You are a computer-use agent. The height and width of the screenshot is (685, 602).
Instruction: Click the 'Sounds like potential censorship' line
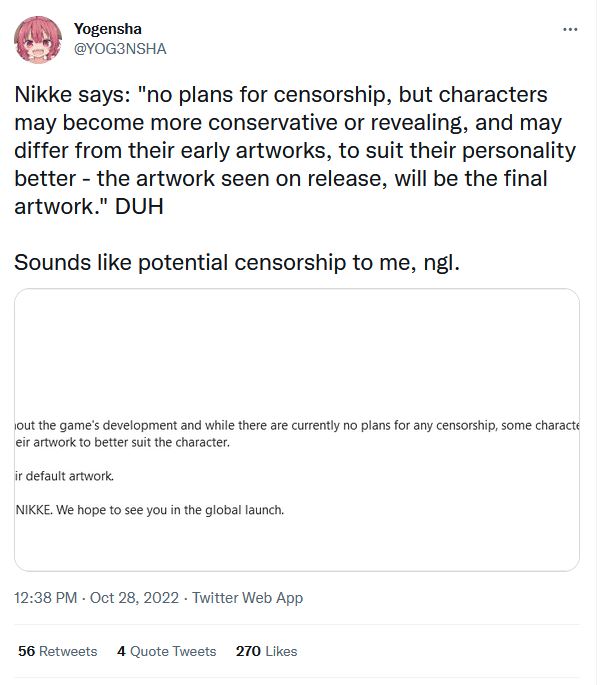click(x=238, y=265)
